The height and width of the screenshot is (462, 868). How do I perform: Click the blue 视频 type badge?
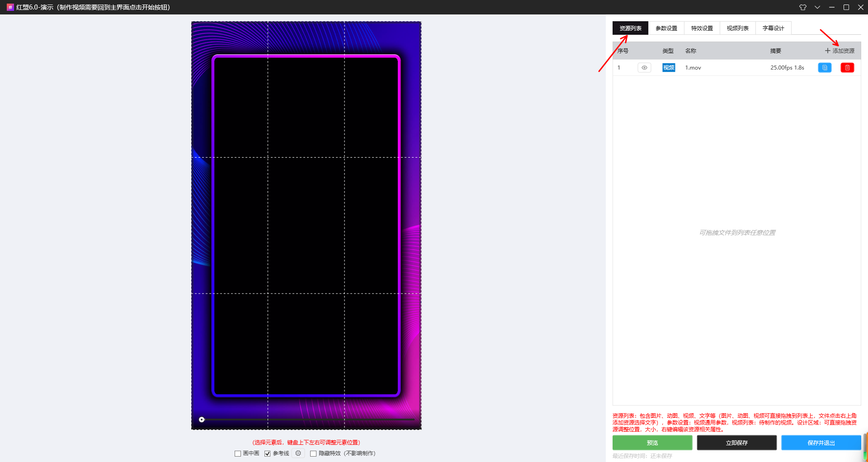(x=669, y=68)
